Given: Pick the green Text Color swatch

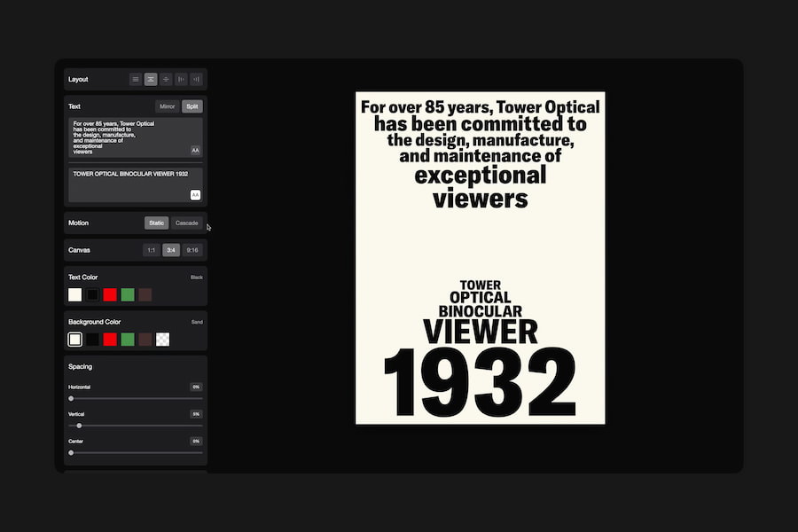Looking at the screenshot, I should [128, 294].
